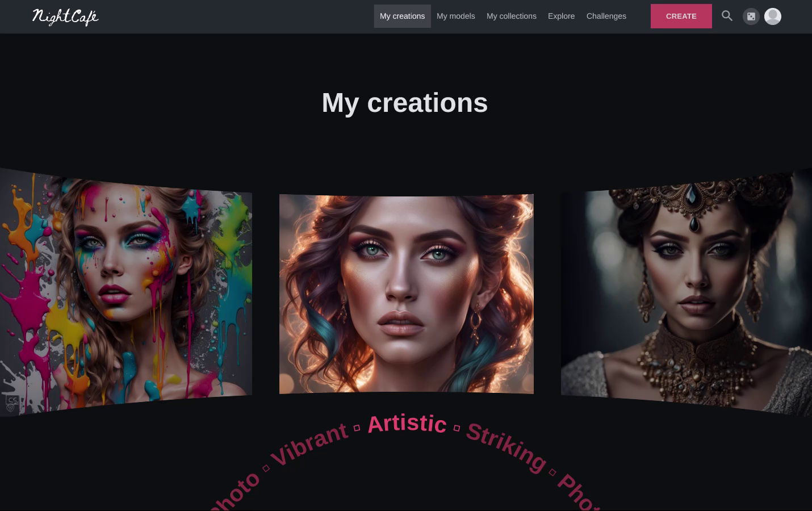This screenshot has width=812, height=511.
Task: Click the magnifying glass to start searching
Action: click(727, 16)
